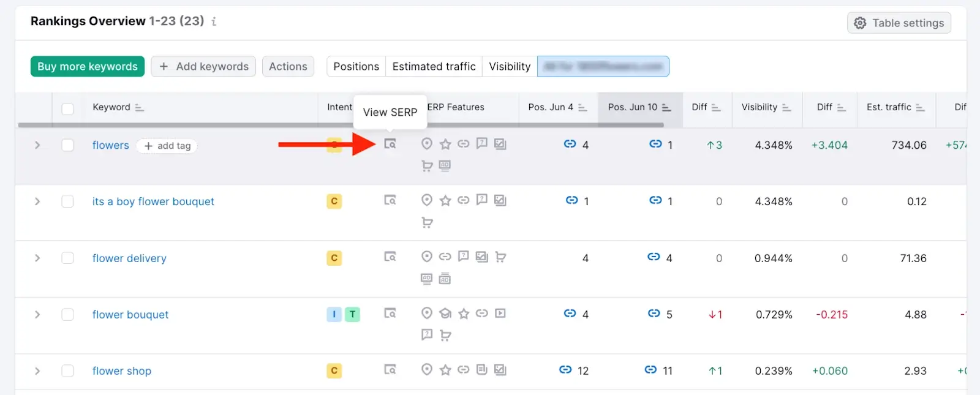
Task: Click People also ask icon in flowers row
Action: [x=482, y=144]
